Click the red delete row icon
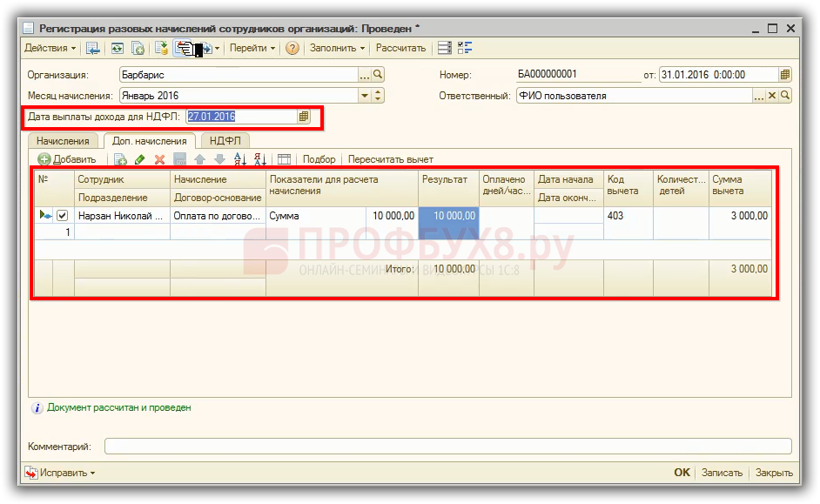This screenshot has height=504, width=820. (159, 159)
